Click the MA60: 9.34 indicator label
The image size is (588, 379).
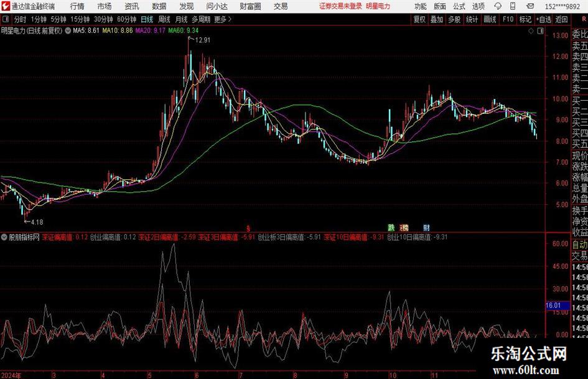point(184,30)
